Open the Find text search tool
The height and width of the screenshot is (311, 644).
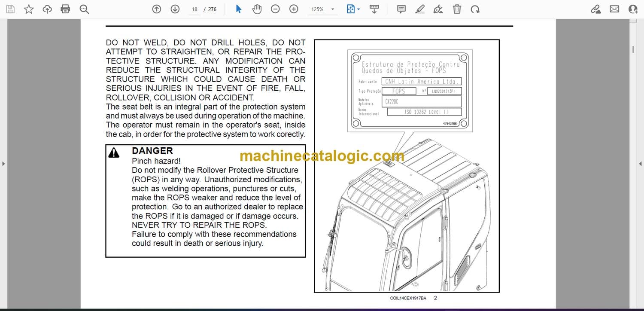84,9
